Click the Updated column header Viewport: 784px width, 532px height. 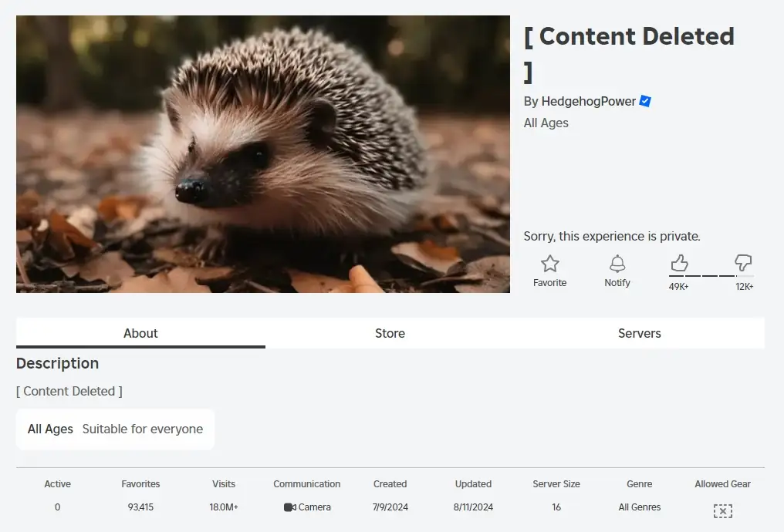pos(473,484)
